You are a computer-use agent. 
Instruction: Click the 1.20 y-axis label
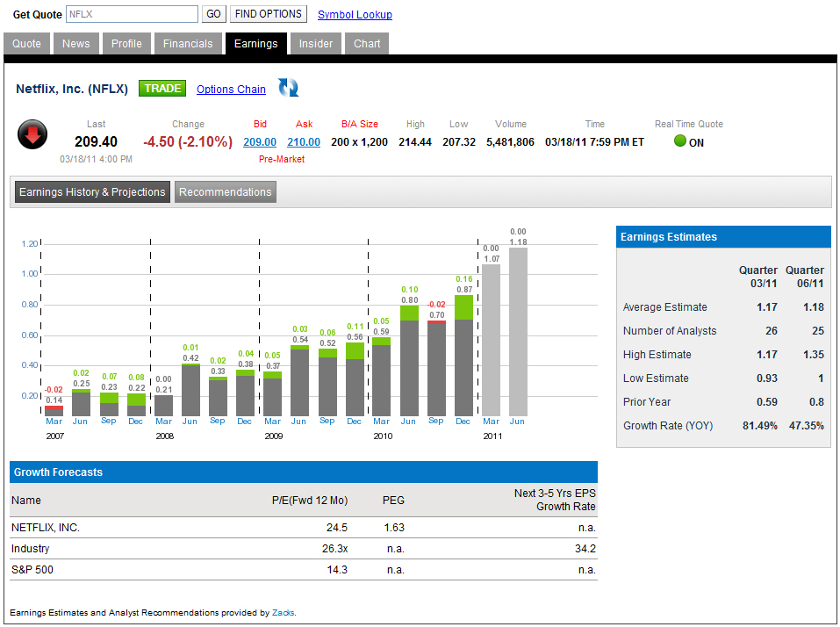(30, 244)
